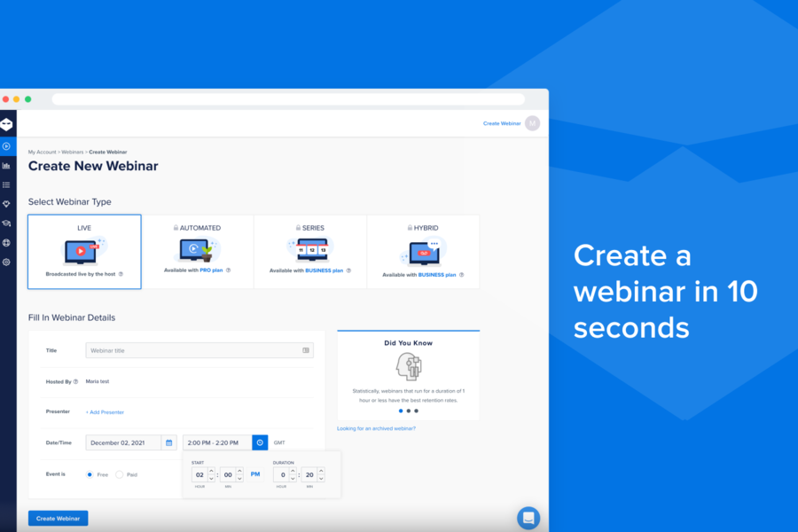Select the AUTOMATED webinar type card
798x532 pixels.
coord(197,251)
